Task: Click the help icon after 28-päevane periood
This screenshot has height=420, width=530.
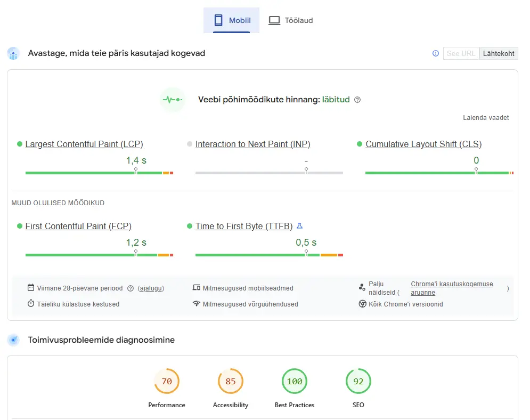Action: click(x=131, y=288)
